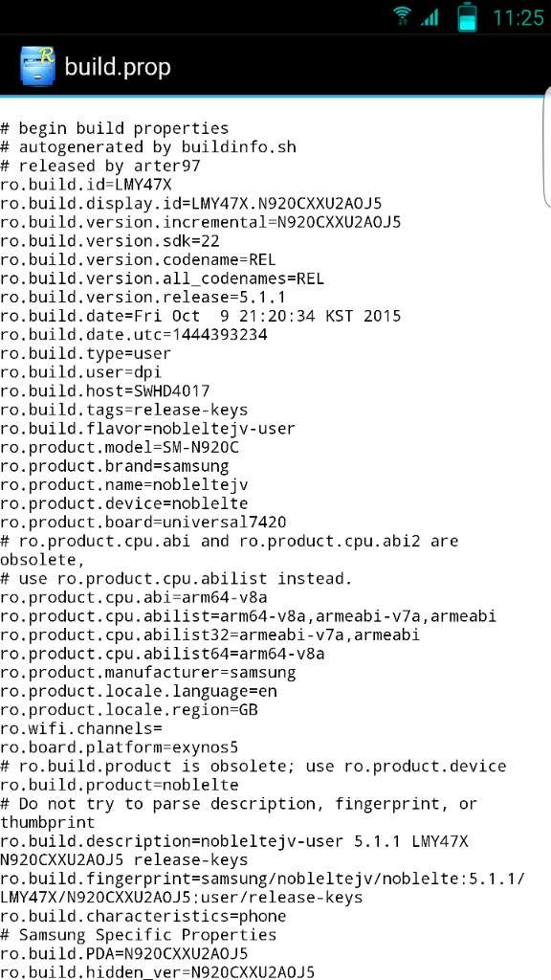Place cursor on ro.build.host=SWHD4017 line
This screenshot has width=551, height=980.
pos(105,391)
